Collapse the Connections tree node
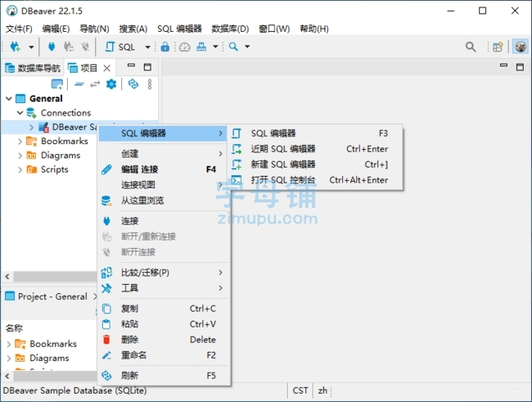The height and width of the screenshot is (402, 532). [x=20, y=112]
